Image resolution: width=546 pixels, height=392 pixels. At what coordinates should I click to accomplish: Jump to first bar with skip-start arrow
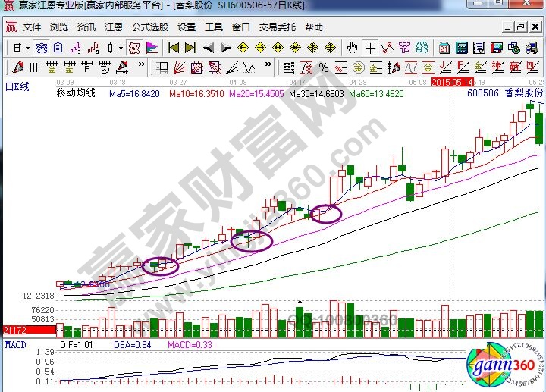point(173,48)
